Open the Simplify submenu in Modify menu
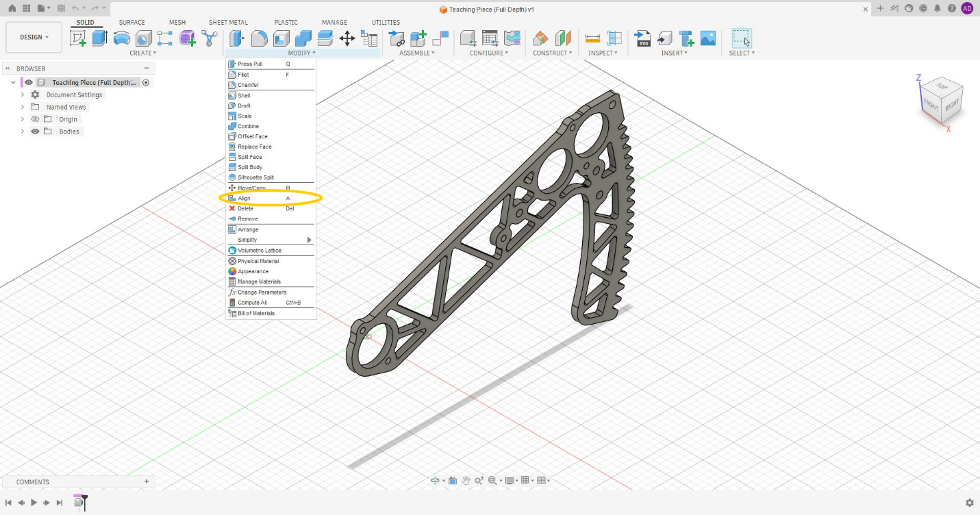This screenshot has width=980, height=515. click(271, 240)
